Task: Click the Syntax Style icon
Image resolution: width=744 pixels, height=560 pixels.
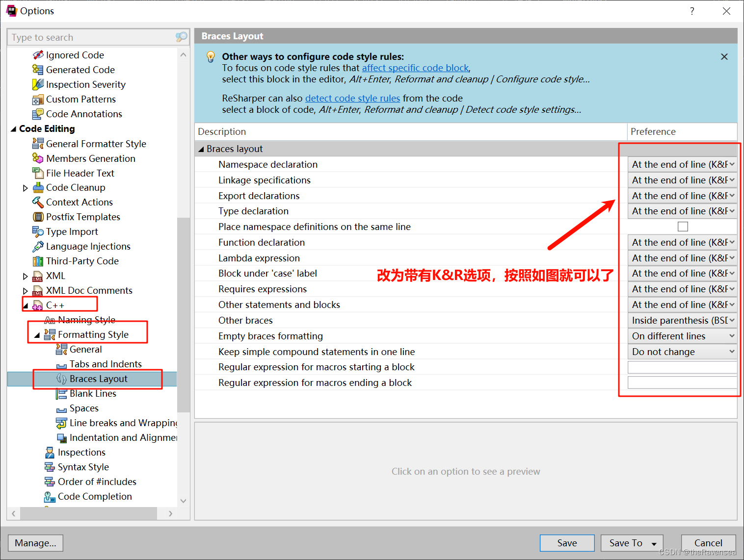Action: [50, 467]
